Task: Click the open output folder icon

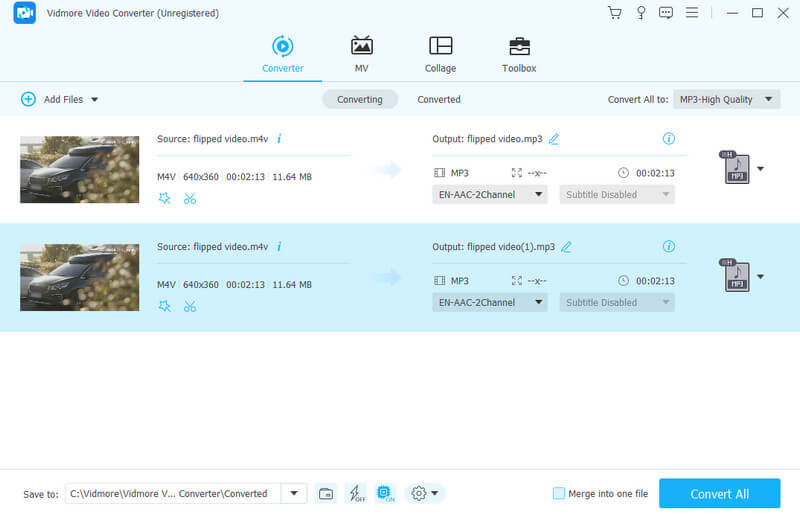Action: [326, 493]
